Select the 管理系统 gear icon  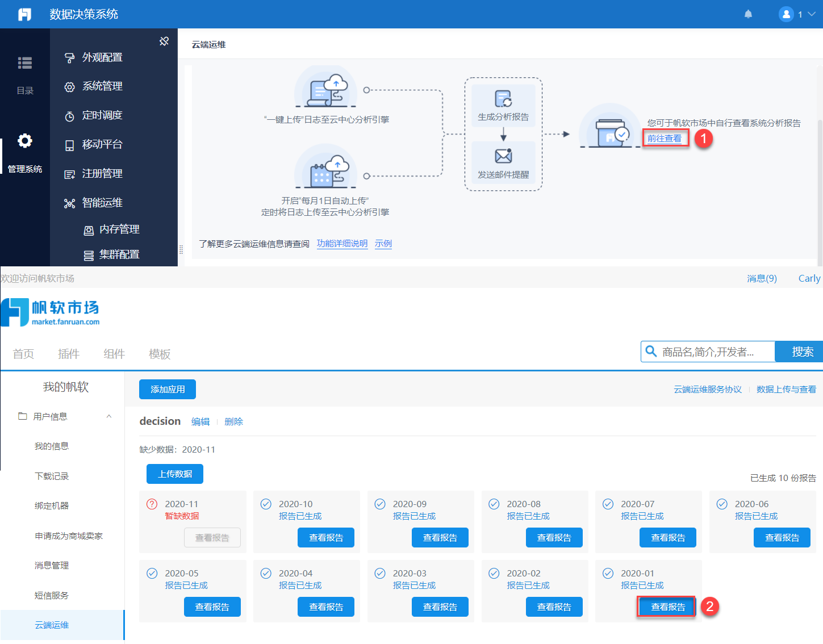click(x=25, y=140)
